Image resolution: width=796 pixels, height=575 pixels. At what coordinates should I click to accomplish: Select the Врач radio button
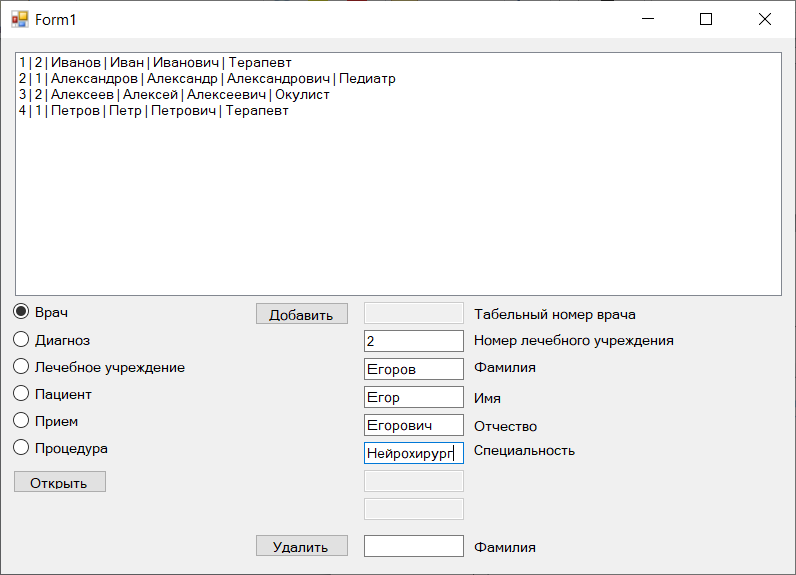point(21,312)
